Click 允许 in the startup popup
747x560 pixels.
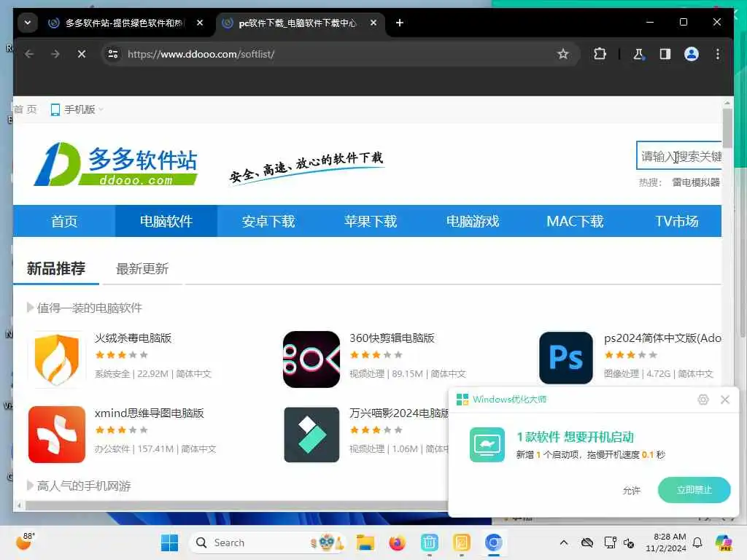click(632, 491)
